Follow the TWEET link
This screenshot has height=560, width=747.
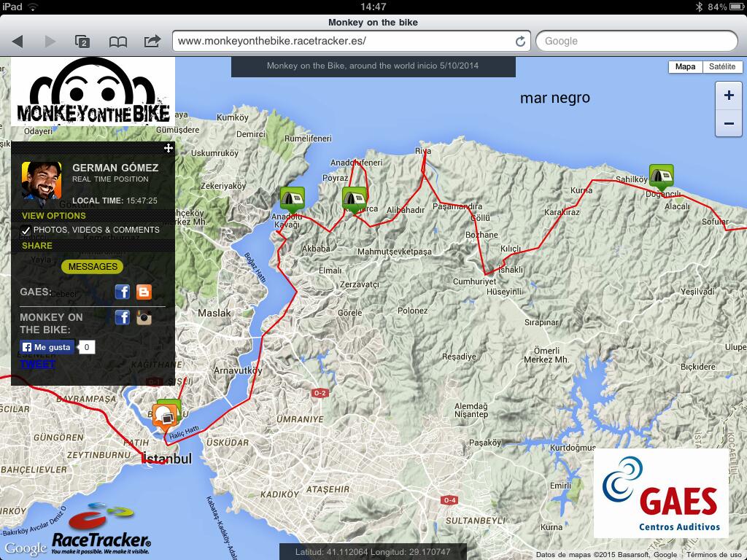point(38,365)
